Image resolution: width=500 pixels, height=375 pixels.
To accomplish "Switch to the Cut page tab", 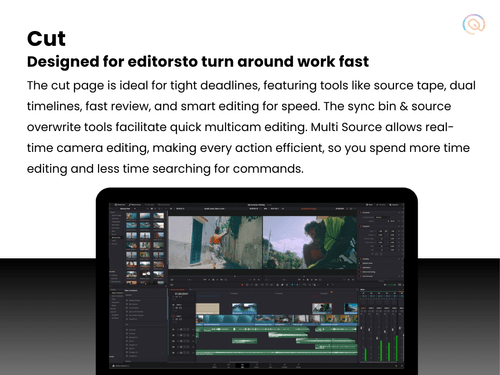I will click(228, 365).
